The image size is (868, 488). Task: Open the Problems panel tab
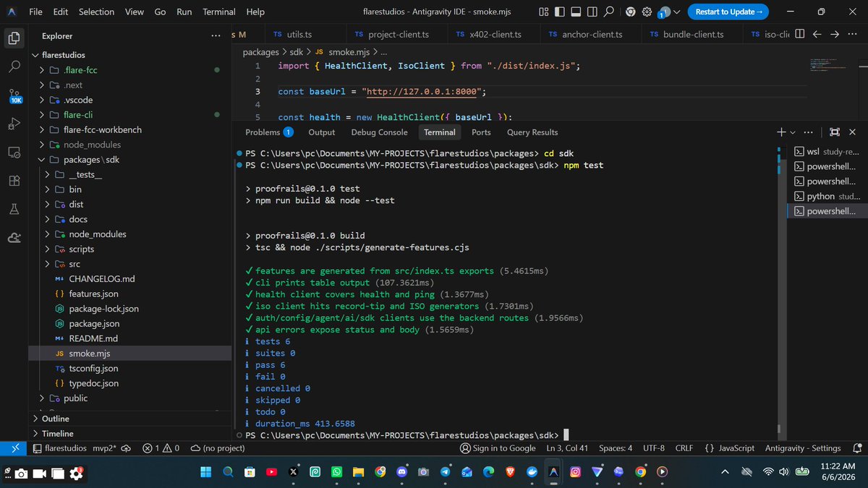pyautogui.click(x=268, y=132)
